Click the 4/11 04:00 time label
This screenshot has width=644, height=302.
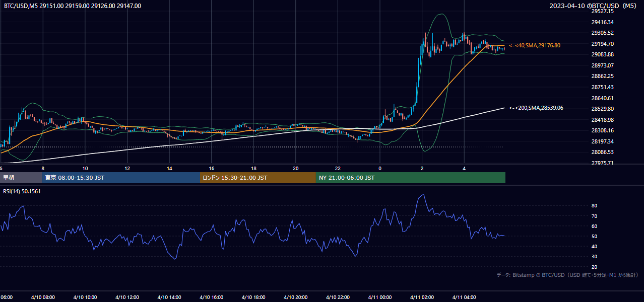[x=464, y=297]
